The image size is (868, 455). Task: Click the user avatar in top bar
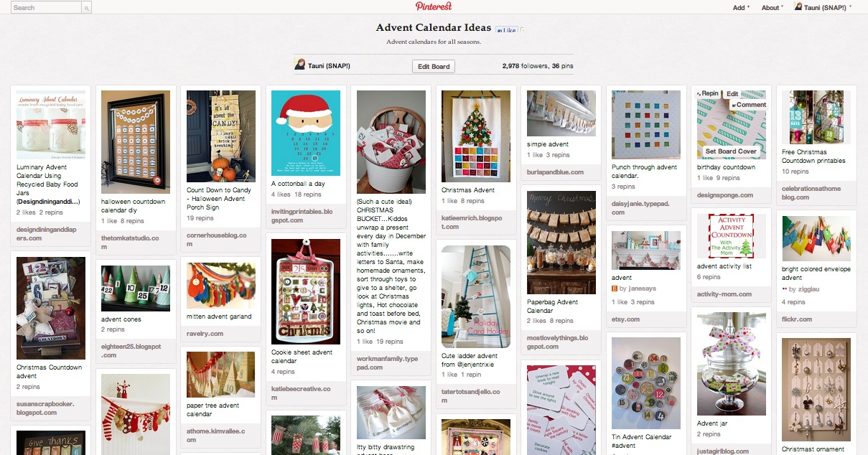(798, 6)
